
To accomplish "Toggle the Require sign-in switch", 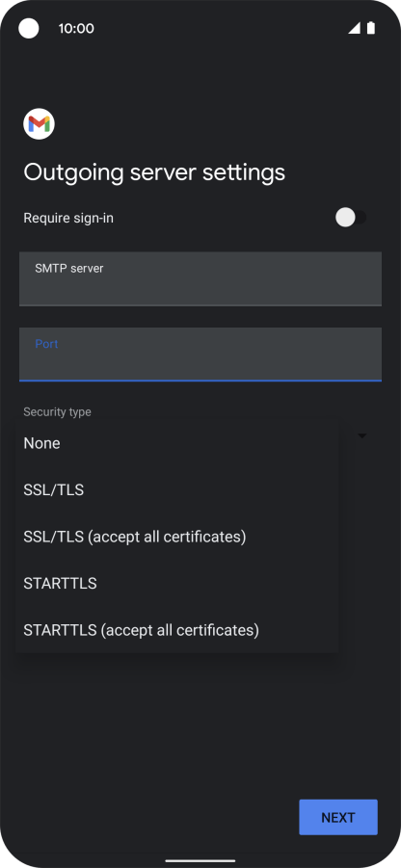I will click(x=351, y=218).
